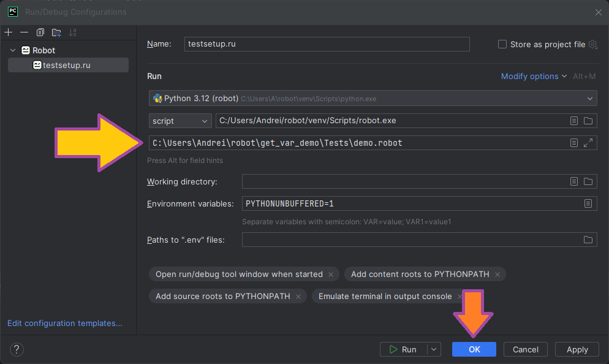Insert macro in Working directory field

(574, 181)
